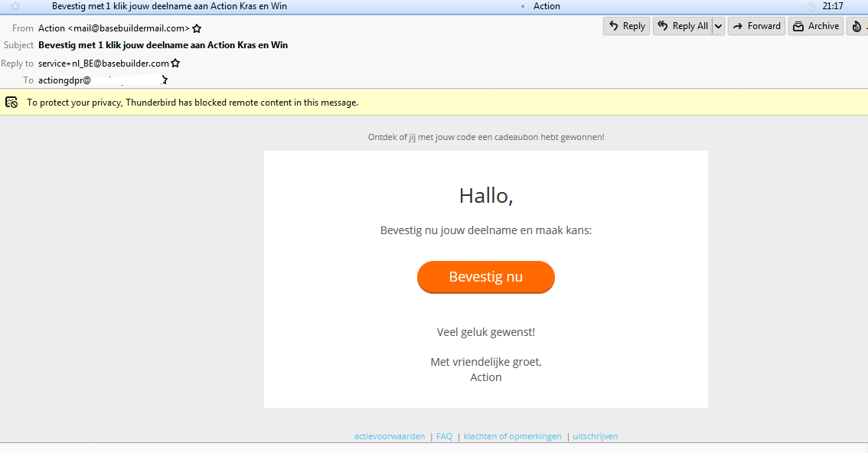
Task: Click the uitschrijven unsubscribe link
Action: click(595, 436)
